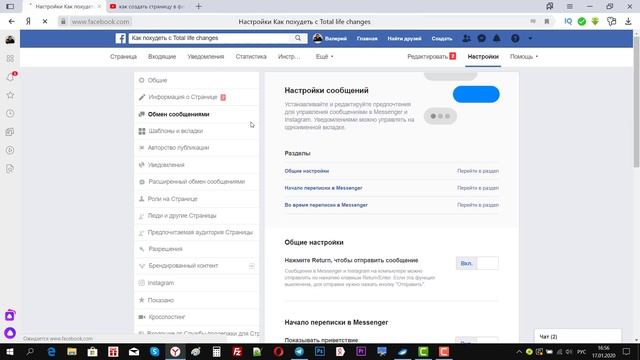Open Во время переписки в Messenger link

click(326, 205)
